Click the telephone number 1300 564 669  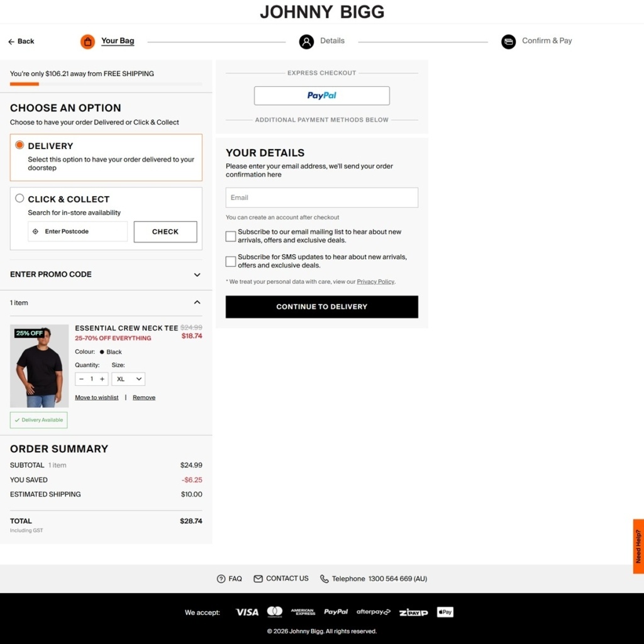pyautogui.click(x=397, y=579)
